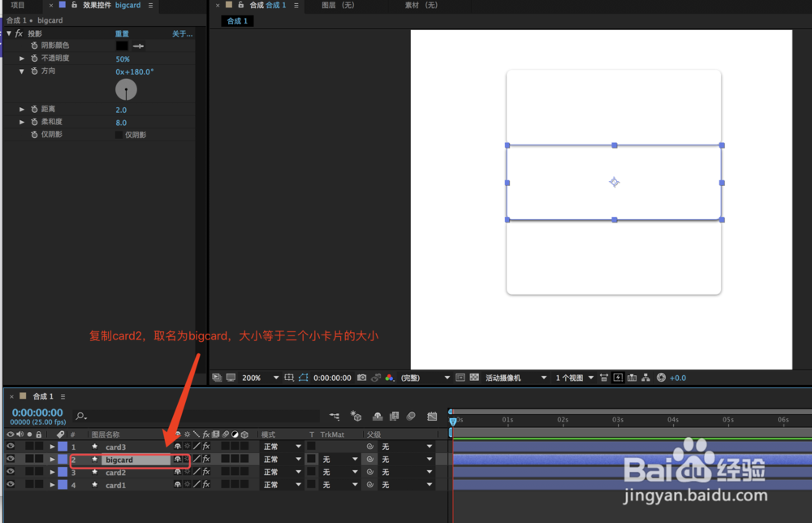The height and width of the screenshot is (523, 812).
Task: Check the 仅阴影 checkbox
Action: point(119,135)
